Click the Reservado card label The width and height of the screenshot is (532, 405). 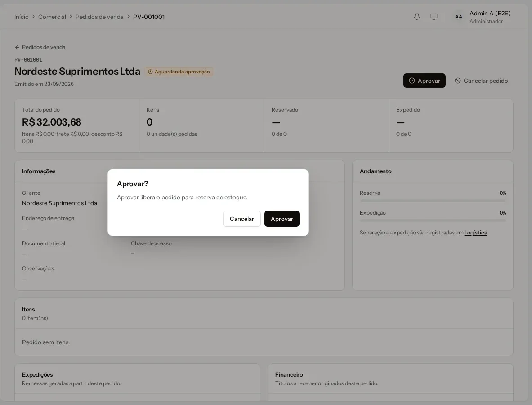click(285, 110)
